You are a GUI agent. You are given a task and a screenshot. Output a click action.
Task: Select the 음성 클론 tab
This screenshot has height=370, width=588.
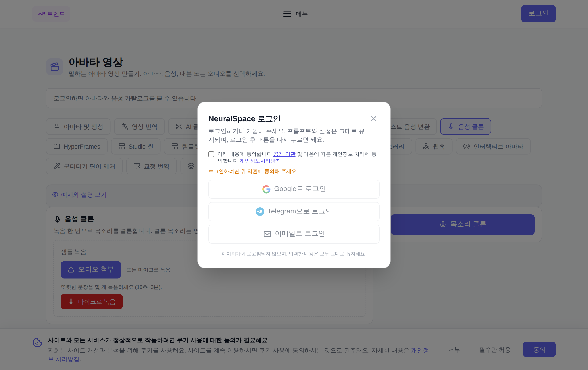(466, 126)
